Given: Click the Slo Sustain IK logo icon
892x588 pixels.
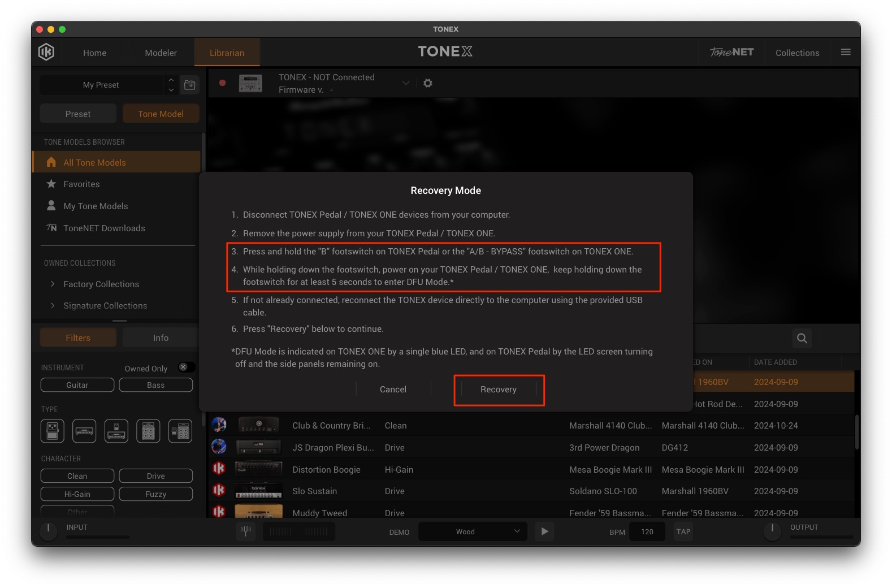Looking at the screenshot, I should 219,490.
